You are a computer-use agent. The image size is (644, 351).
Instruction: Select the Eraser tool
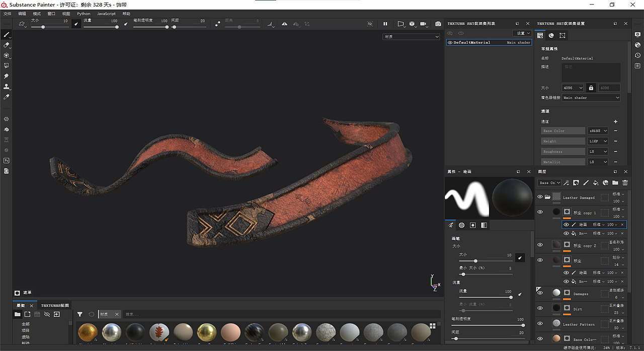[7, 45]
